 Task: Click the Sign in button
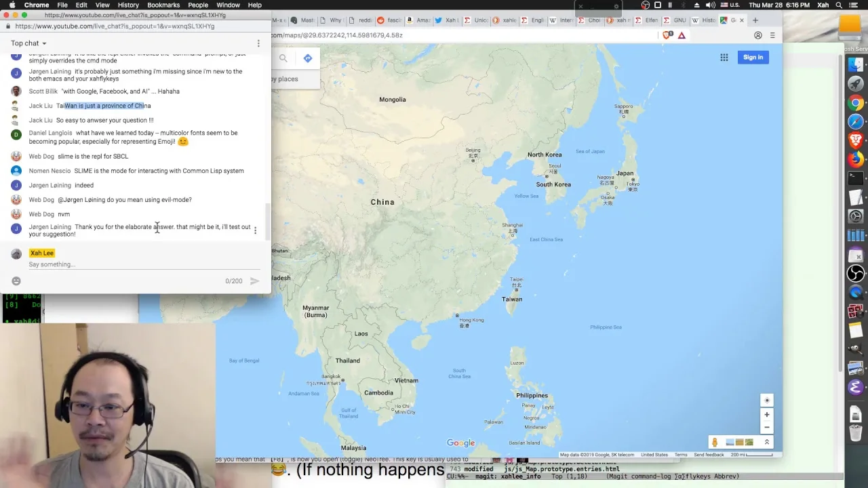pyautogui.click(x=753, y=58)
